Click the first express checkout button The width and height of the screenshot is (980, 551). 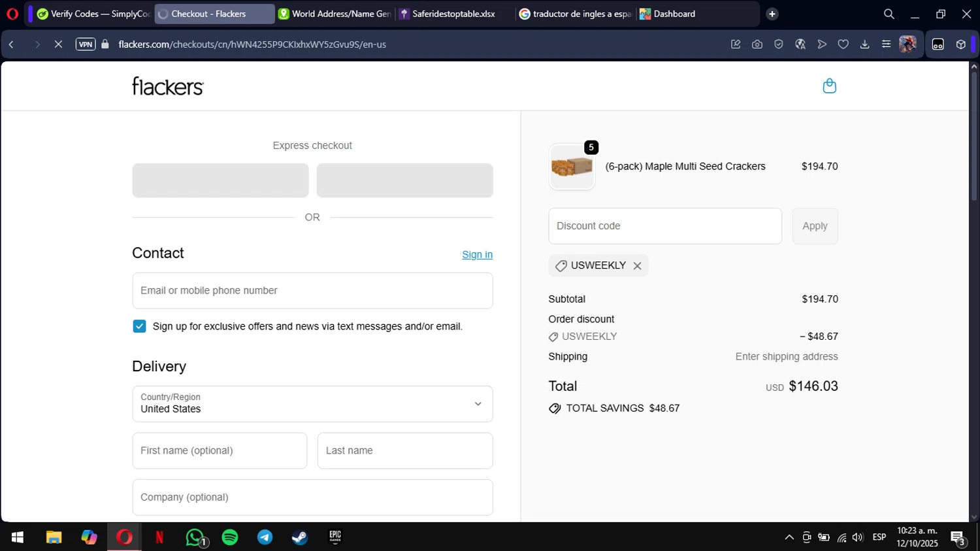coord(220,180)
